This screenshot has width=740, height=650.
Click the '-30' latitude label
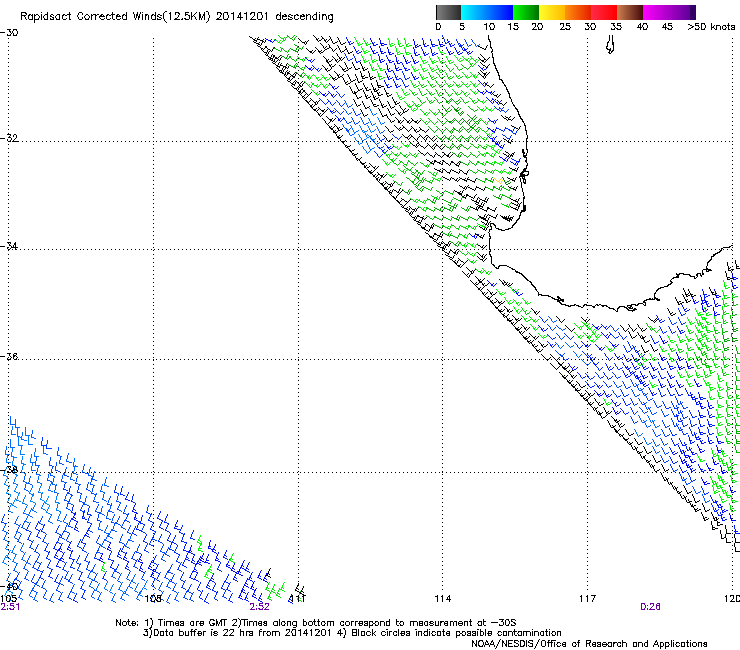(9, 33)
